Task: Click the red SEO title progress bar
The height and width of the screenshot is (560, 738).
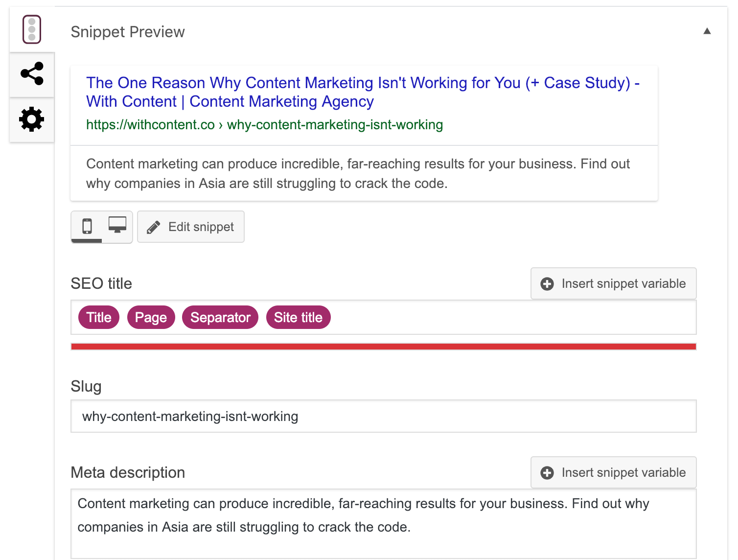Action: pos(383,347)
